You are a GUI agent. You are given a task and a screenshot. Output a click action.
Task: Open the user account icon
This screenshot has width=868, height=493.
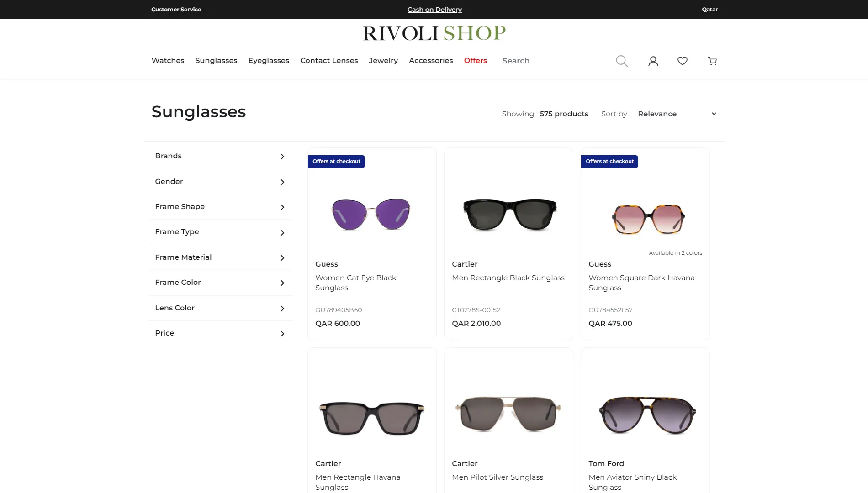click(x=653, y=61)
